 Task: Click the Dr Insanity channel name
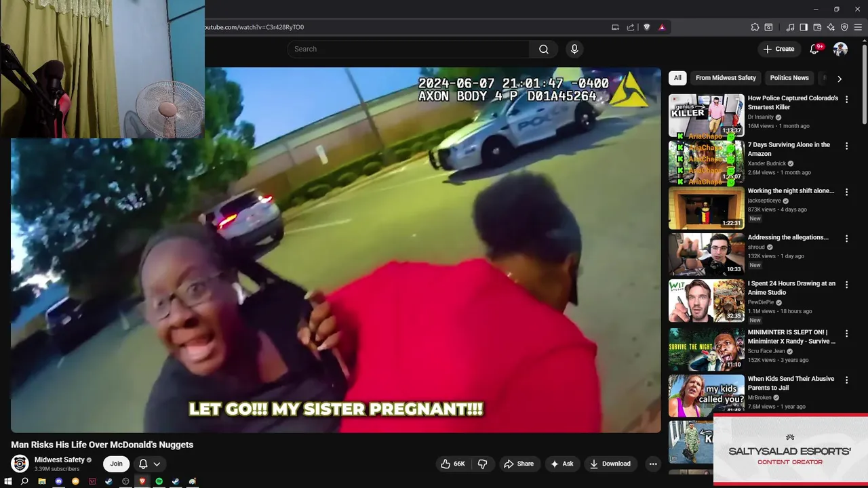760,117
